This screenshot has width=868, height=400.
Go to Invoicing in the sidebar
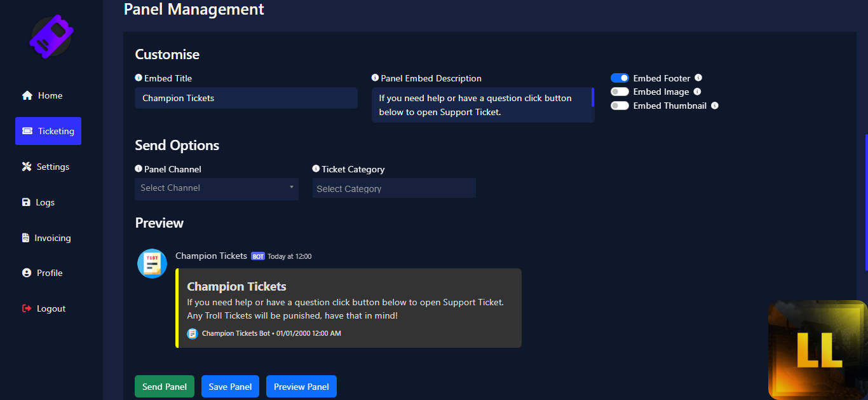[46, 238]
